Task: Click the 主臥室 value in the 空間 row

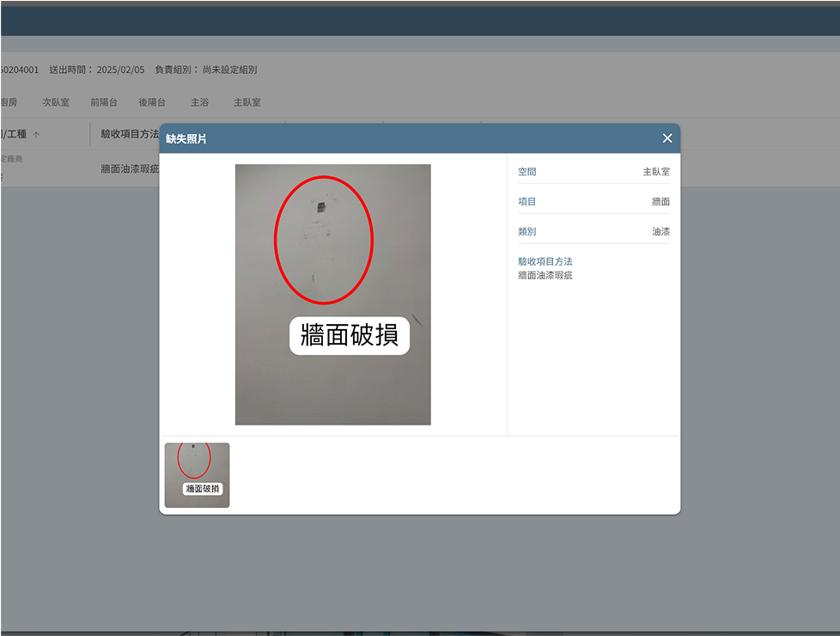Action: click(656, 172)
